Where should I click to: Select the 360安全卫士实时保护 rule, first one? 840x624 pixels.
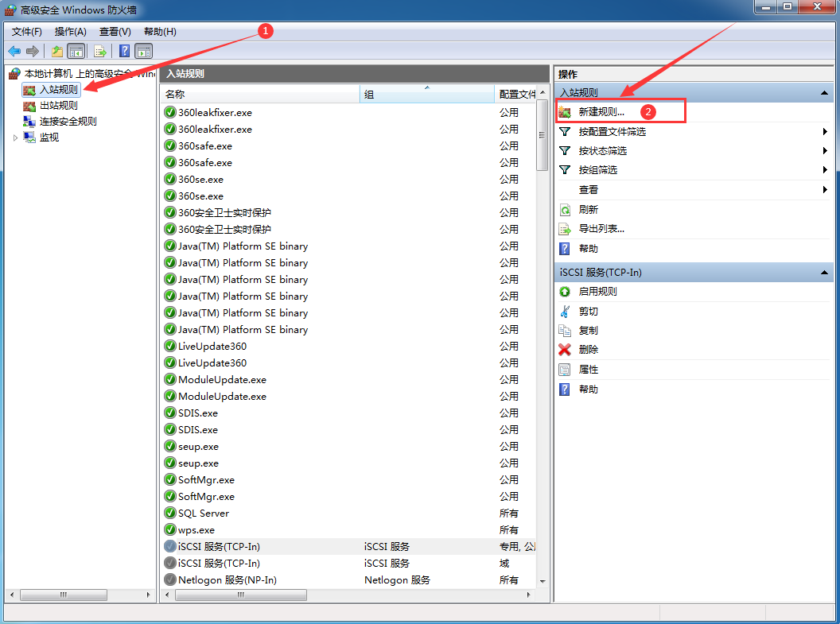[x=224, y=213]
